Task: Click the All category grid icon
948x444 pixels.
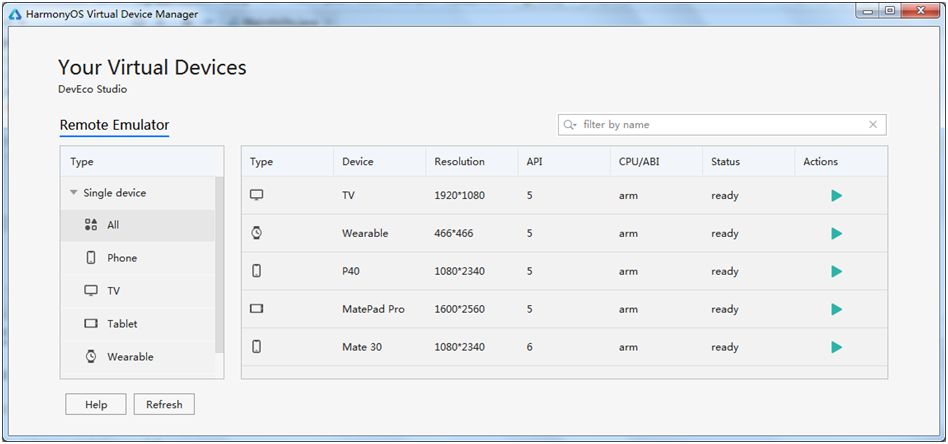Action: tap(91, 225)
